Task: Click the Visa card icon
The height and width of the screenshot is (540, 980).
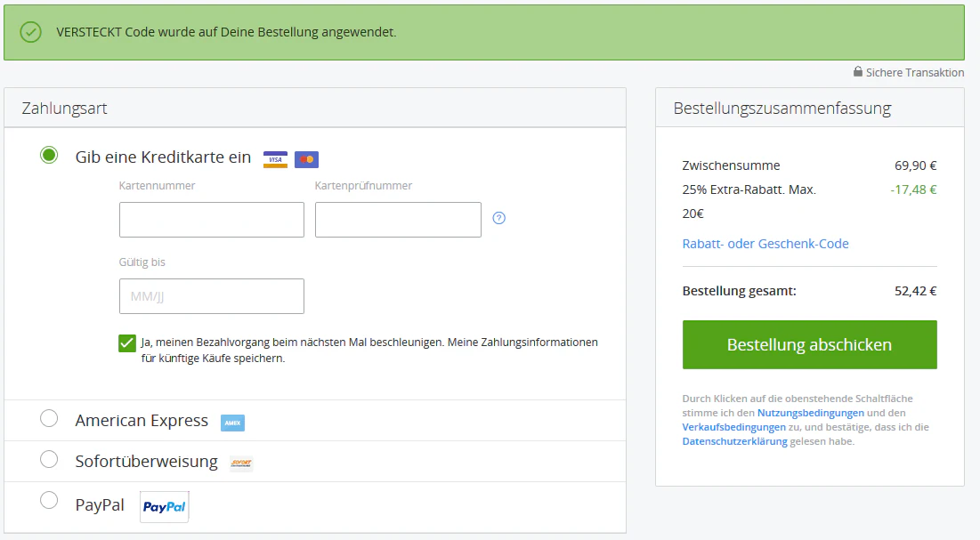Action: 275,159
